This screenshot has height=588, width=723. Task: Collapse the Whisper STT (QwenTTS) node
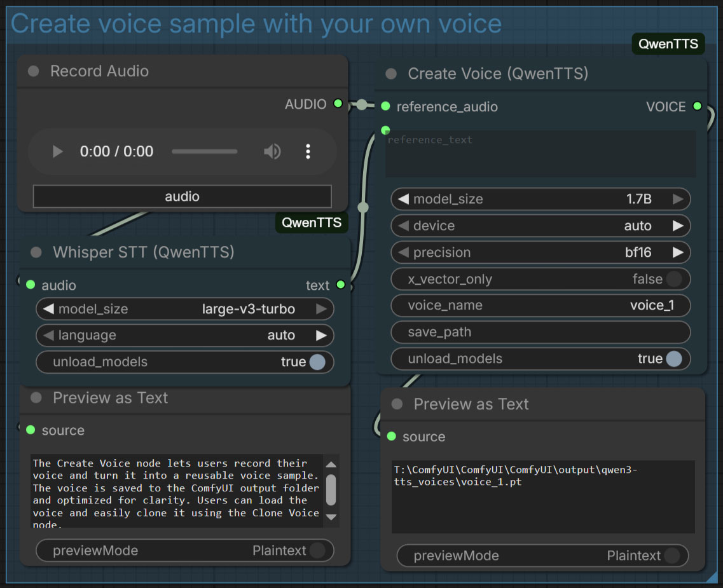coord(36,252)
